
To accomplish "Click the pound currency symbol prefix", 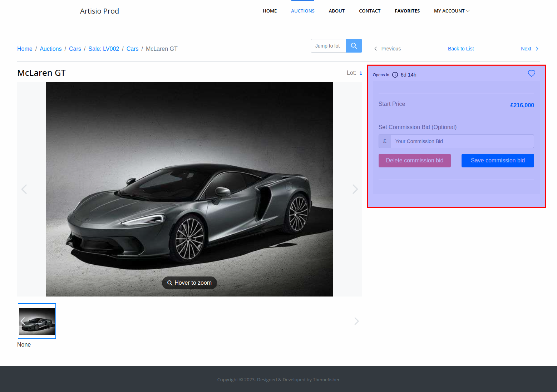I will click(385, 141).
